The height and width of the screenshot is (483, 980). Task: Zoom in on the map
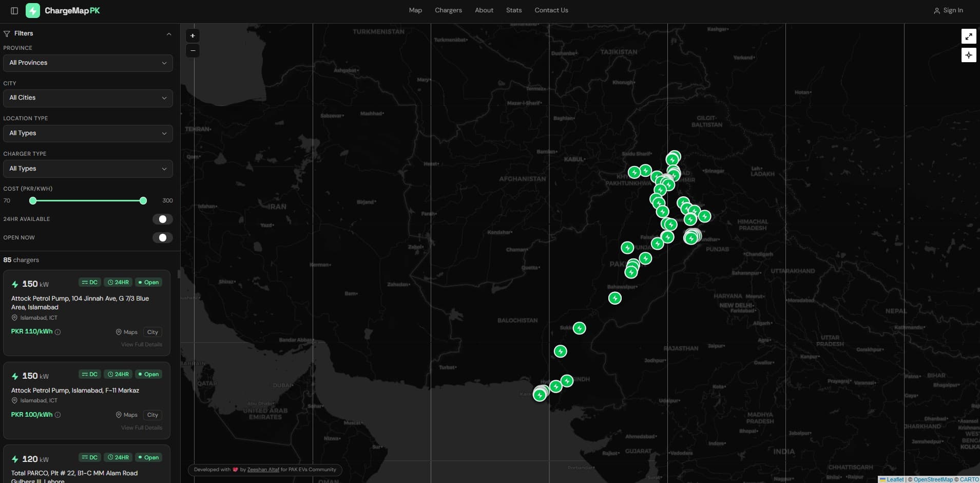coord(193,36)
